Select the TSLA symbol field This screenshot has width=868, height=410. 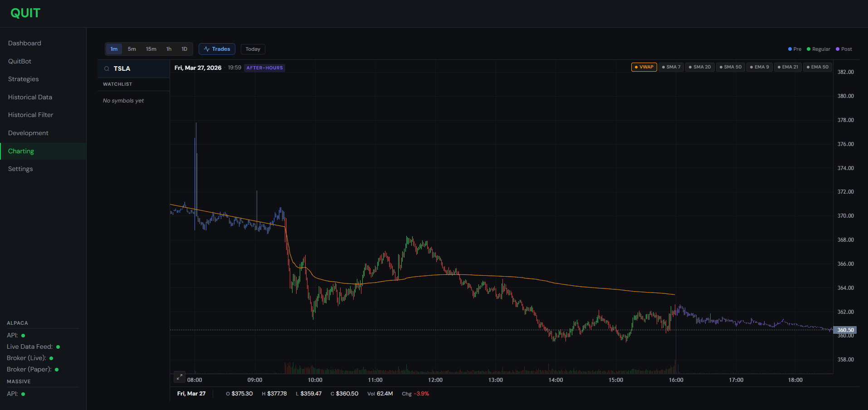122,68
